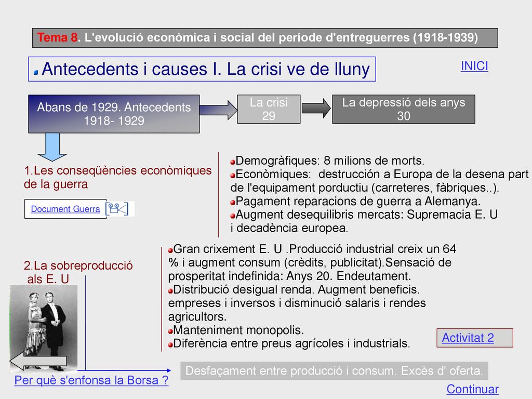Click 'Diferència entre preus agrícoles i industrials.' text
Screen dimensions: 532x399
click(x=289, y=343)
